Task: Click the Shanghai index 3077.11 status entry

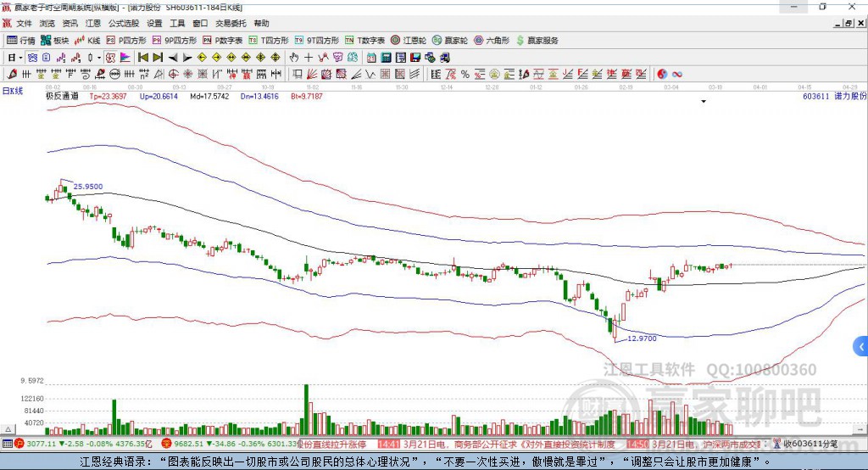Action: coord(84,444)
